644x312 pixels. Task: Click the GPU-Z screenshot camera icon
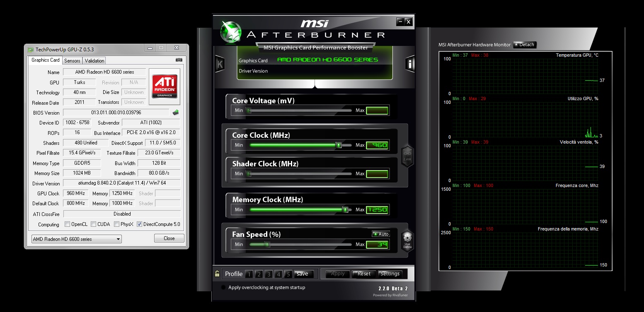tap(179, 60)
